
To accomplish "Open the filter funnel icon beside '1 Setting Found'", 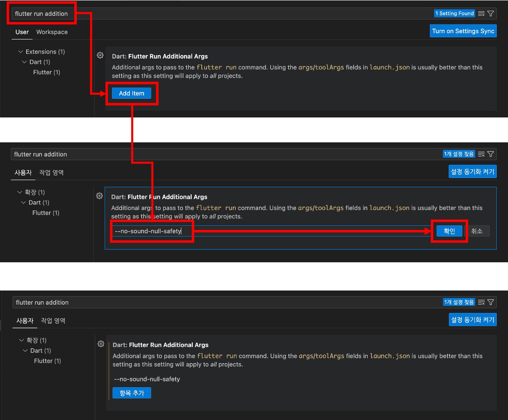I will point(491,14).
